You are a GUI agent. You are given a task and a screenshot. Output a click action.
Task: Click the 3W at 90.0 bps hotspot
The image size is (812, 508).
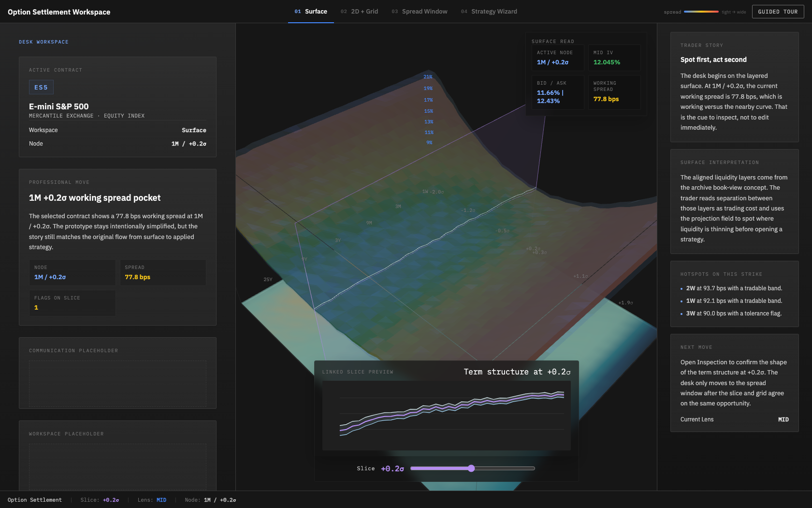point(734,314)
